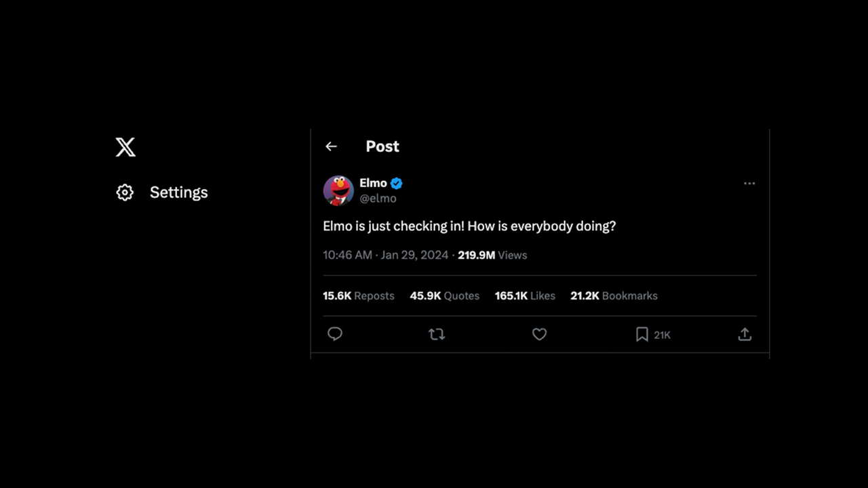868x488 pixels.
Task: Open the Elmo display name link
Action: coord(373,183)
